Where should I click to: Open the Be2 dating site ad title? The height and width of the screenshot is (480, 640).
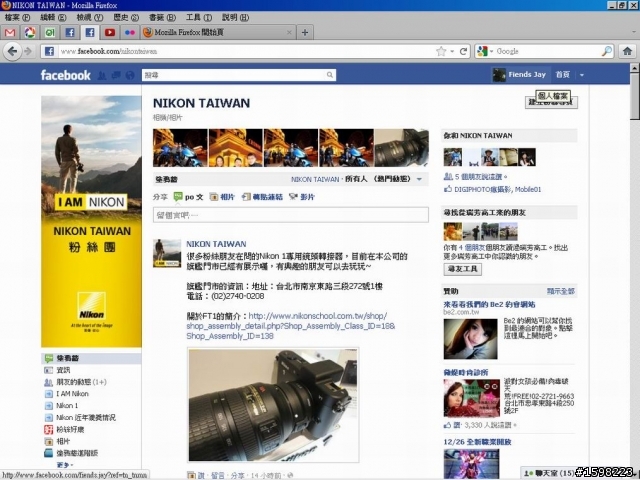click(x=489, y=304)
